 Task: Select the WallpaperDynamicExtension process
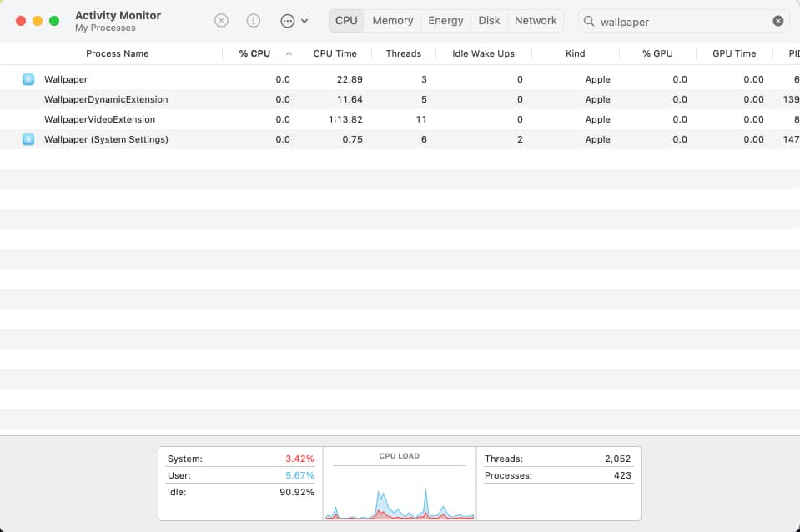[x=400, y=99]
